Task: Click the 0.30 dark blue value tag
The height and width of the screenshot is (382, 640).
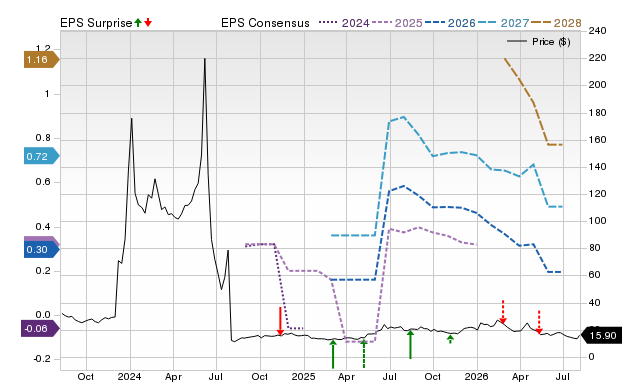Action: (42, 249)
